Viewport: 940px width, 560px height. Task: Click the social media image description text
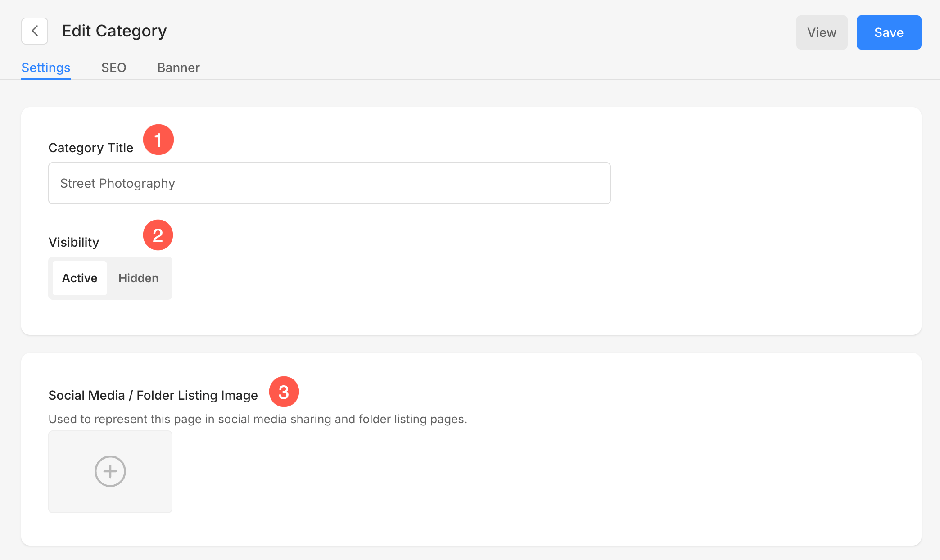click(x=258, y=419)
